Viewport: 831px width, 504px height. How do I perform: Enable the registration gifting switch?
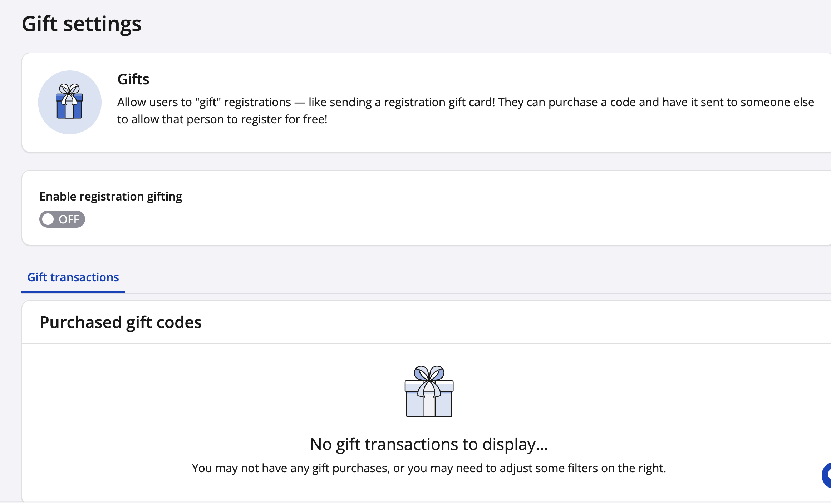point(62,219)
